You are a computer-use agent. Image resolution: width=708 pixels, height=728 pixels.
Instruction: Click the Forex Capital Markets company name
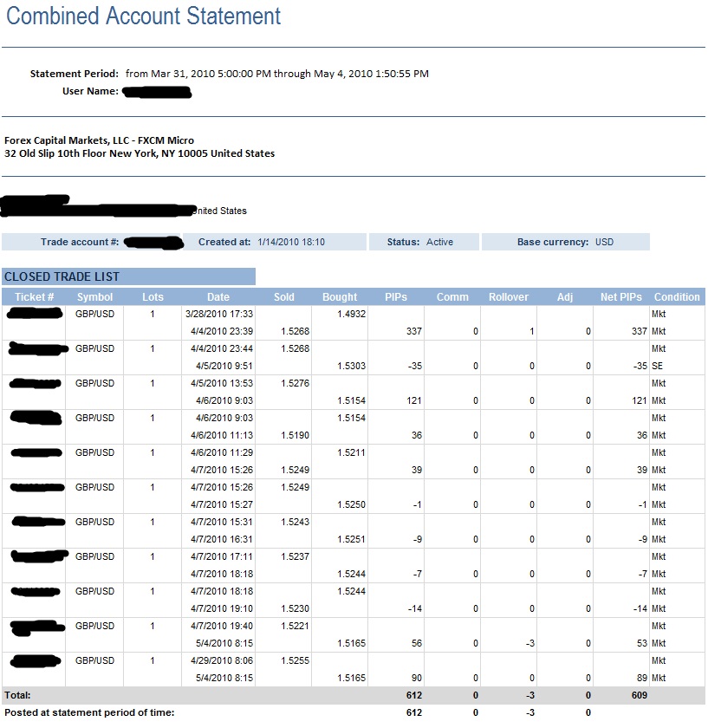pyautogui.click(x=100, y=140)
